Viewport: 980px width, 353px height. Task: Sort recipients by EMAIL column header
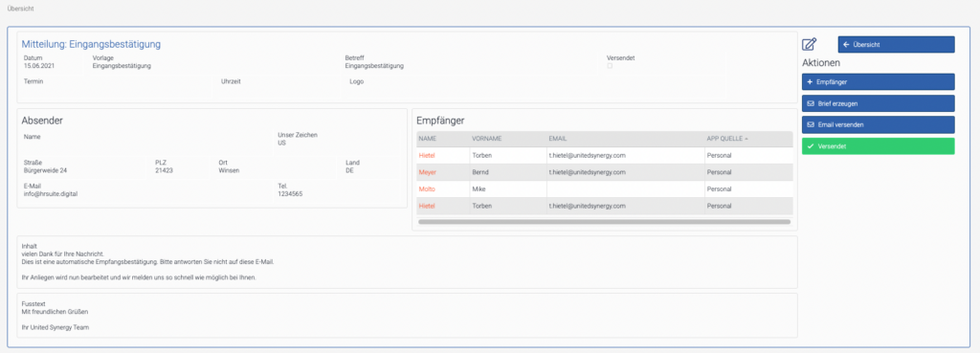[558, 139]
